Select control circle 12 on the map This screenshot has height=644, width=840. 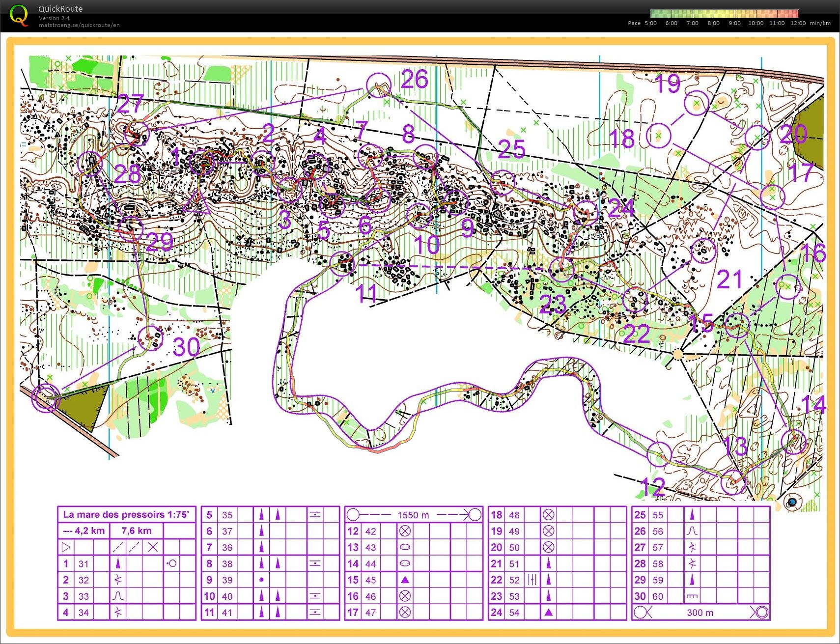pyautogui.click(x=659, y=453)
